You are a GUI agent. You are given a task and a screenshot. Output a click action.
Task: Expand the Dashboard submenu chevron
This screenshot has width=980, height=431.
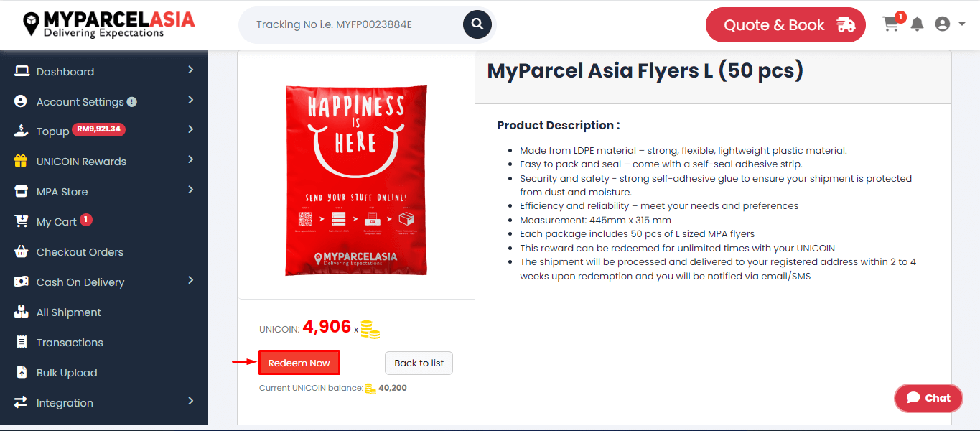coord(191,70)
